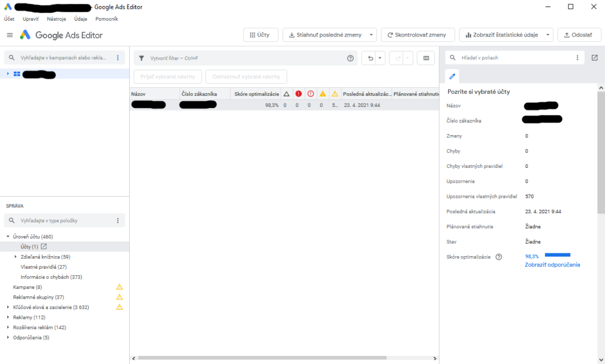Screen dimensions: 605x364
Task: Sort by red error filled column
Action: 298,94
